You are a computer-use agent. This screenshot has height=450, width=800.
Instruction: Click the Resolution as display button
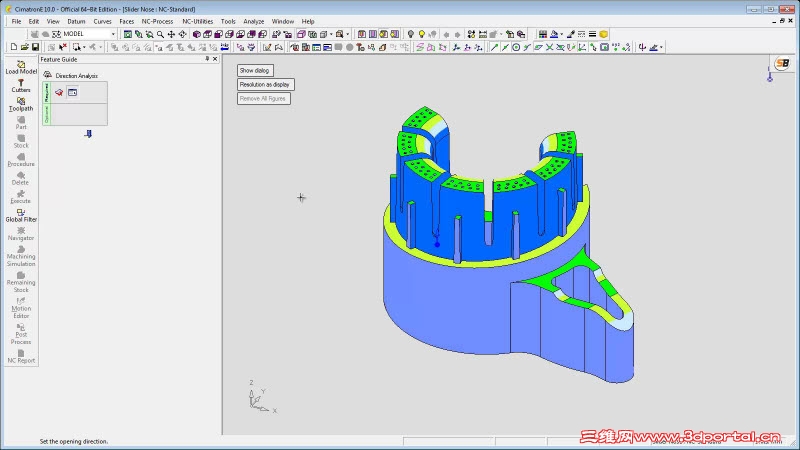pos(265,84)
